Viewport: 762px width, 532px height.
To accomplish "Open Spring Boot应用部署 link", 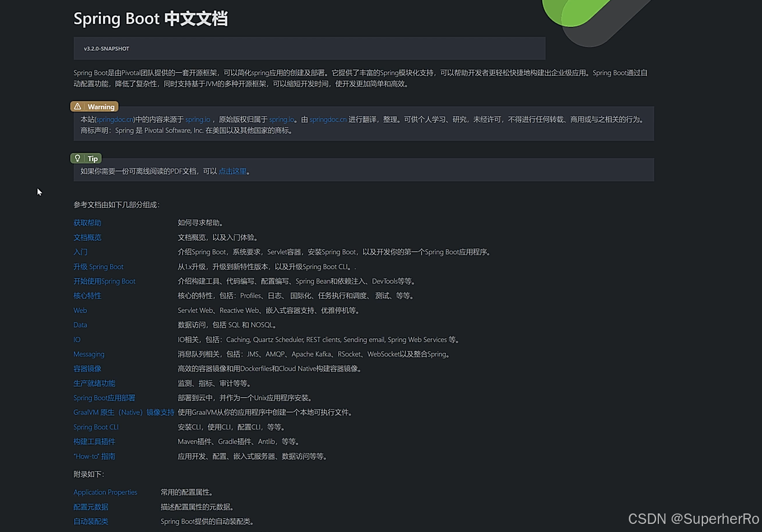I will 104,398.
